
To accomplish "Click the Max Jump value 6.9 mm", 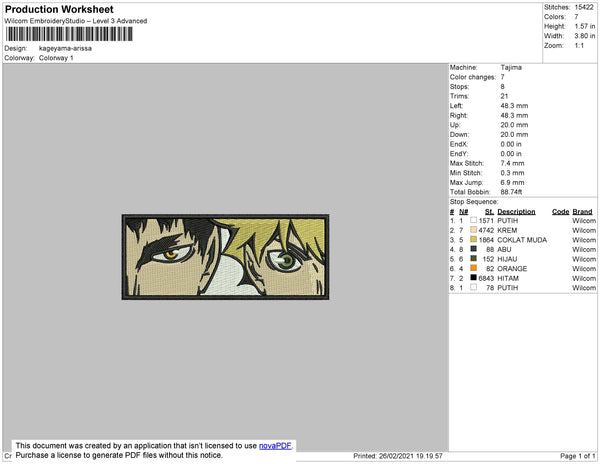I will point(512,182).
